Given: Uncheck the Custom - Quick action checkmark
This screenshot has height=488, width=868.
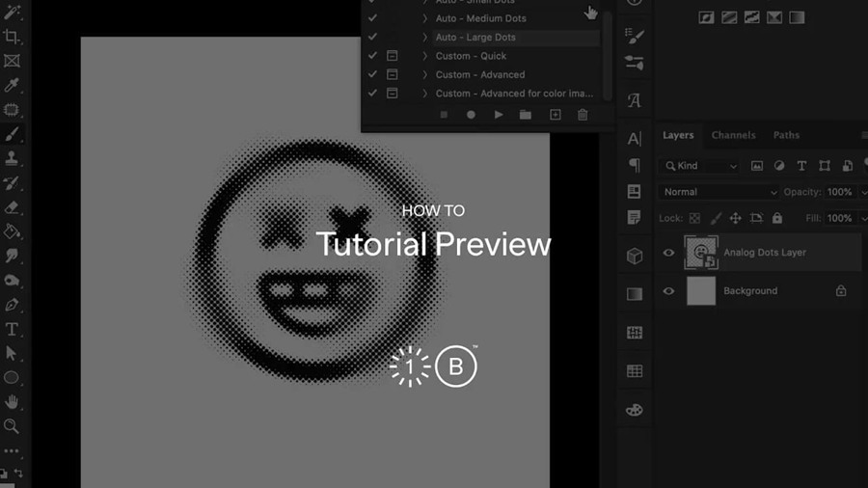Looking at the screenshot, I should pyautogui.click(x=373, y=56).
